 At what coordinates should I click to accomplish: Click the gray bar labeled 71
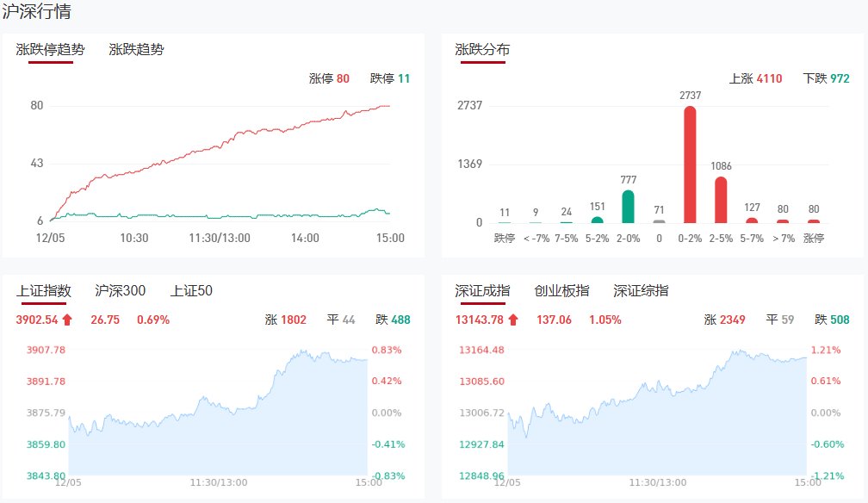click(659, 221)
